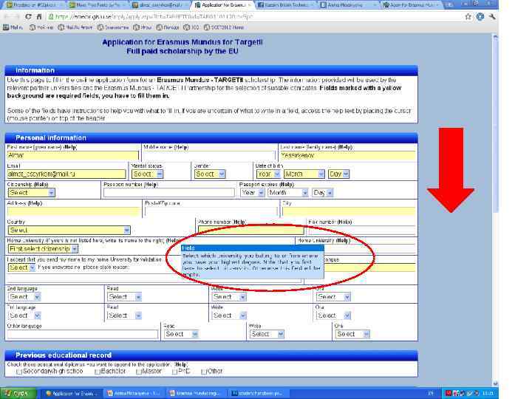Switch to the second browser tab
Viewport: 532px width, 399px height.
(x=97, y=4)
